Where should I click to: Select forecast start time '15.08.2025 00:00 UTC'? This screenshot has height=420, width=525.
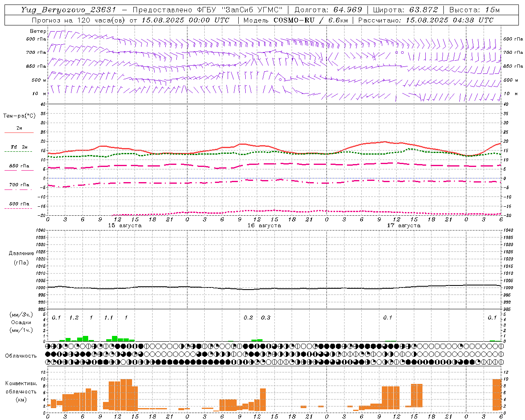coord(185,20)
